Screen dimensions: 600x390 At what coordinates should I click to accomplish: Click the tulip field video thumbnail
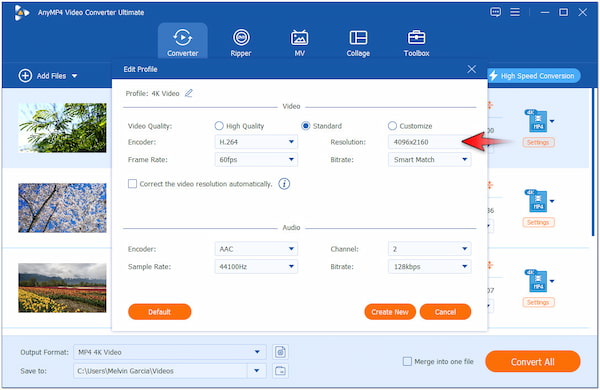(62, 288)
